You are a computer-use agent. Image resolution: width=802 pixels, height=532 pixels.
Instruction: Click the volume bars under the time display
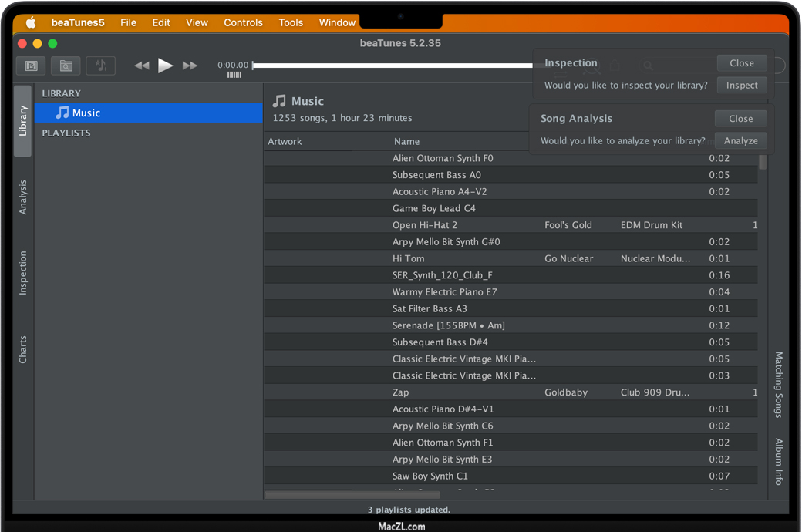(234, 76)
